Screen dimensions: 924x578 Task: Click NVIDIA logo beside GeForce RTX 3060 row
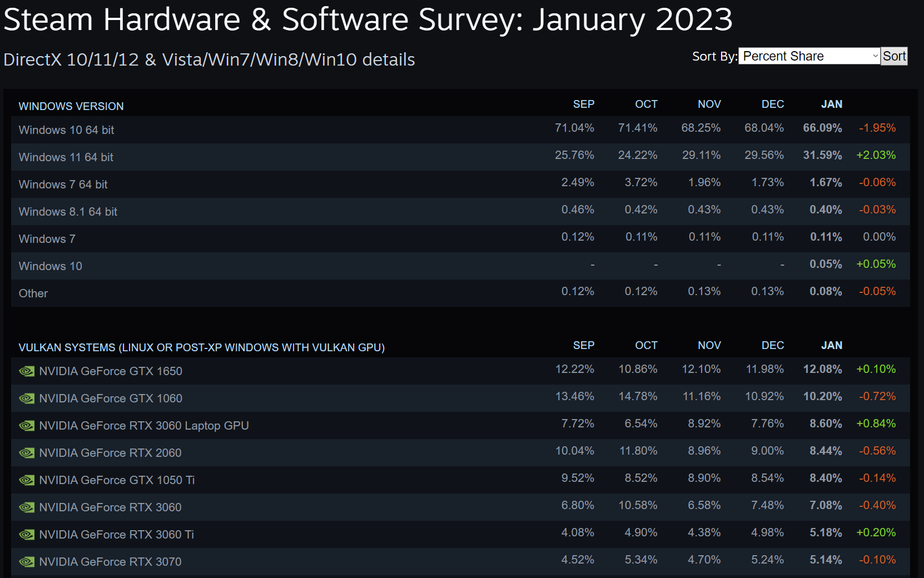coord(27,507)
